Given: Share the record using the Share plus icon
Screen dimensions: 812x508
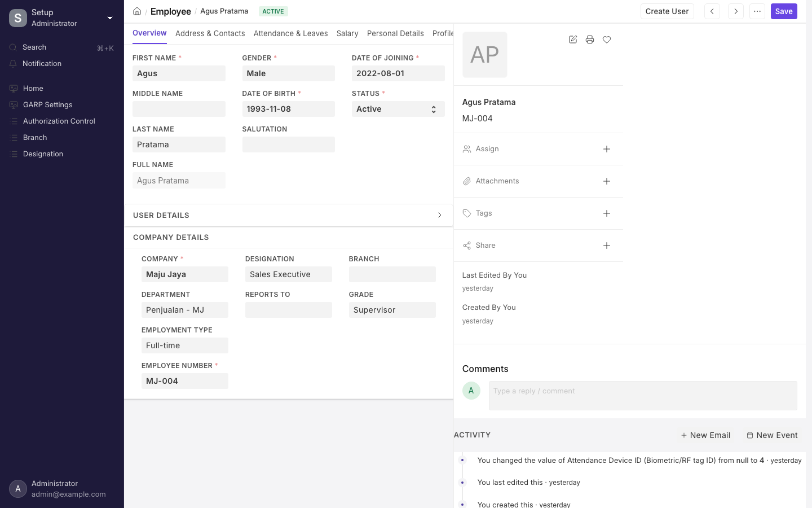Looking at the screenshot, I should pyautogui.click(x=607, y=246).
